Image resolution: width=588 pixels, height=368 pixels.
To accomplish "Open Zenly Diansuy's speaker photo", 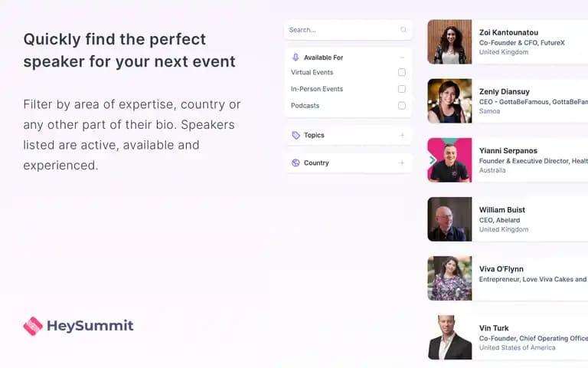I will (449, 100).
